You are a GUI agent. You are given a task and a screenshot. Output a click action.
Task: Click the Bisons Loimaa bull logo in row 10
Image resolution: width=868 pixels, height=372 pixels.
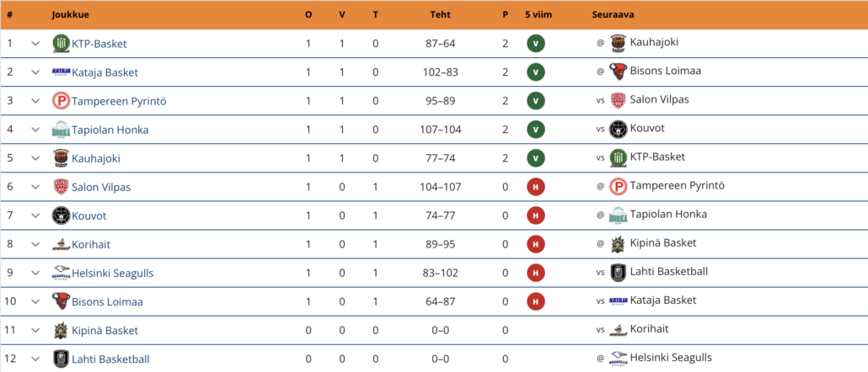[61, 302]
